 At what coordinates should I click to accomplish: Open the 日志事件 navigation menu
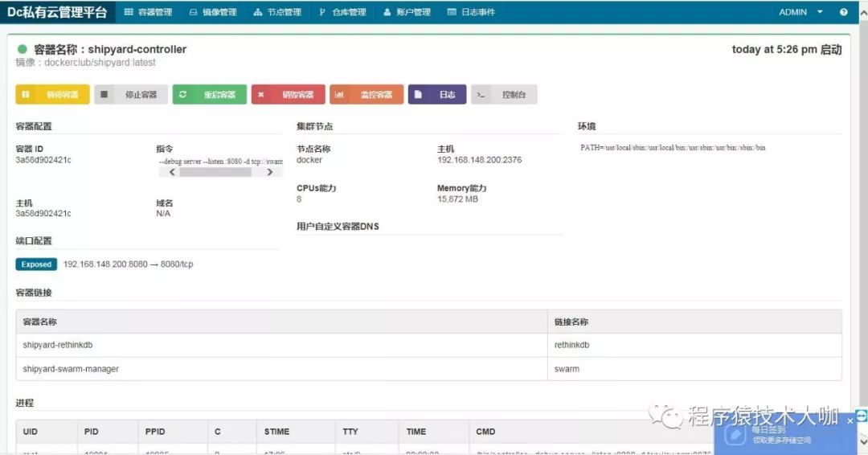tap(471, 12)
